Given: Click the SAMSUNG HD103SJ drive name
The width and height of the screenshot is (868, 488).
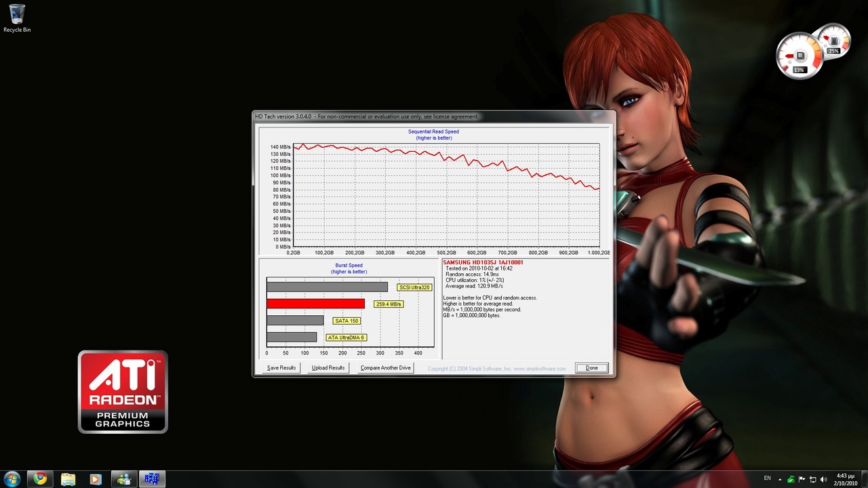Looking at the screenshot, I should (484, 262).
